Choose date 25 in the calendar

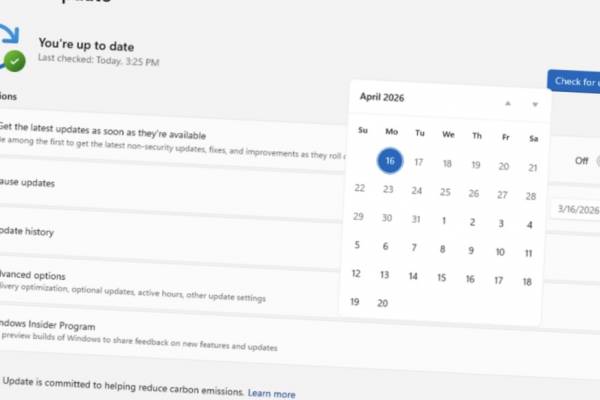tap(446, 192)
